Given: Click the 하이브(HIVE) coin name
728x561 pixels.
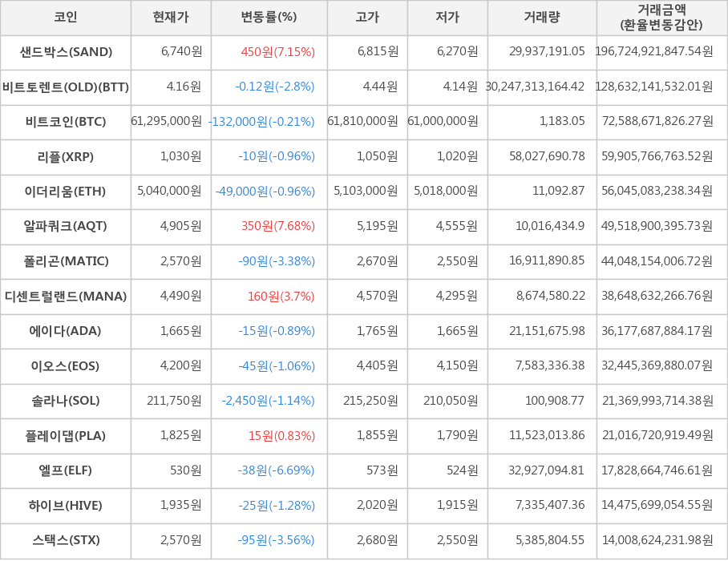Looking at the screenshot, I should (66, 506).
